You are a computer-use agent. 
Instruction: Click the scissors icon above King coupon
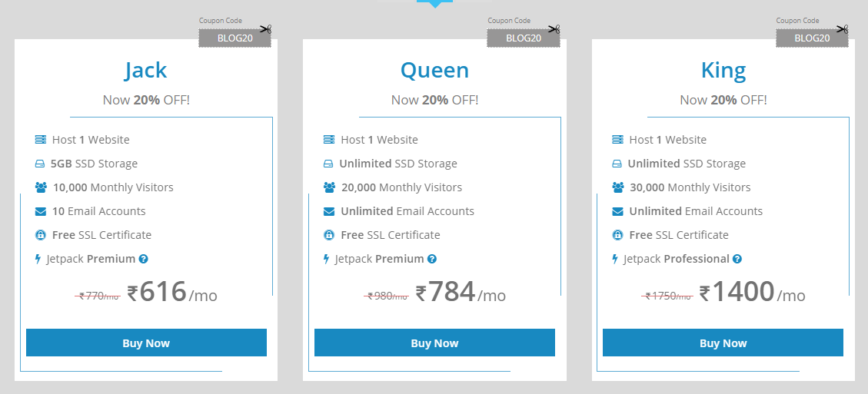tap(843, 28)
